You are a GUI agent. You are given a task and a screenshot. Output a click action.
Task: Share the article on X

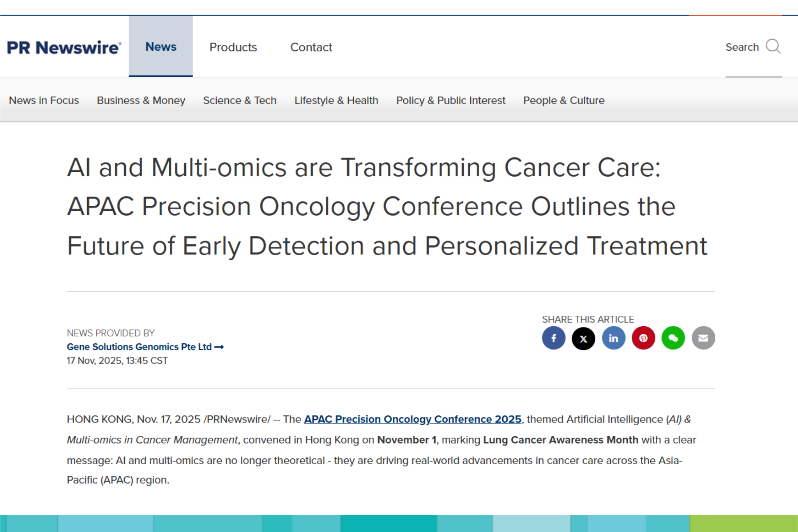point(583,338)
